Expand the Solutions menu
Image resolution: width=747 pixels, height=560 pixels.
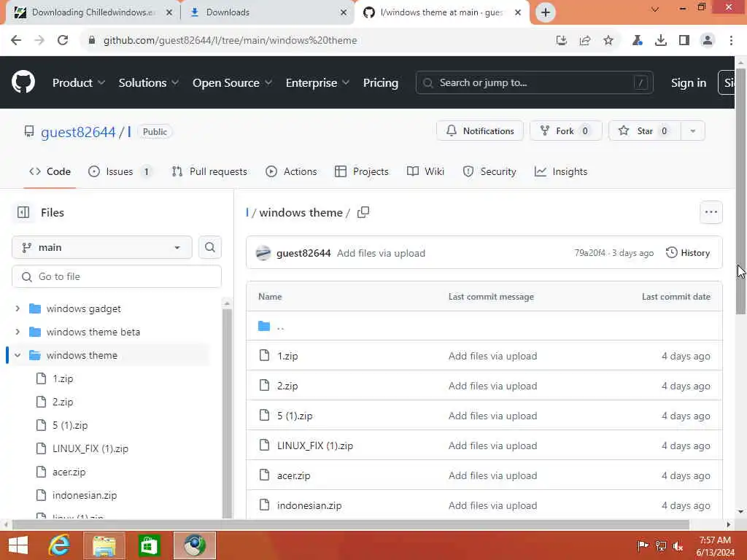149,83
